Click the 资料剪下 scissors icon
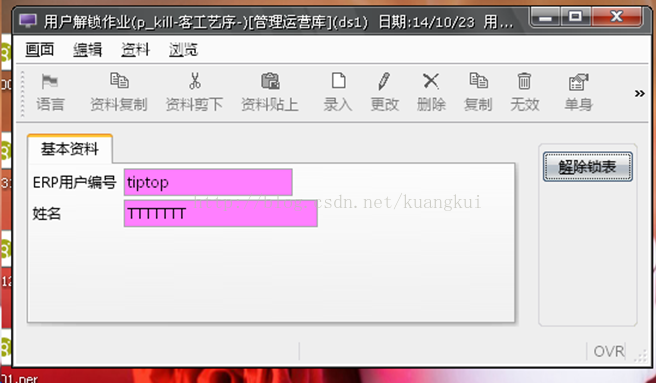The width and height of the screenshot is (656, 383). [195, 81]
